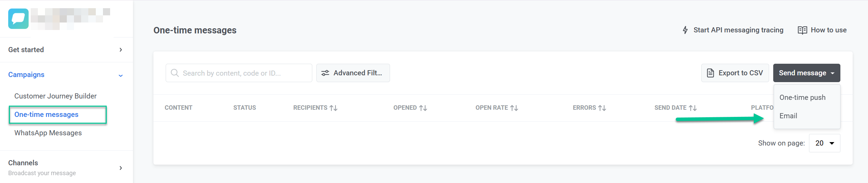The width and height of the screenshot is (868, 183).
Task: Click the chat bubble app logo
Action: pos(18,19)
